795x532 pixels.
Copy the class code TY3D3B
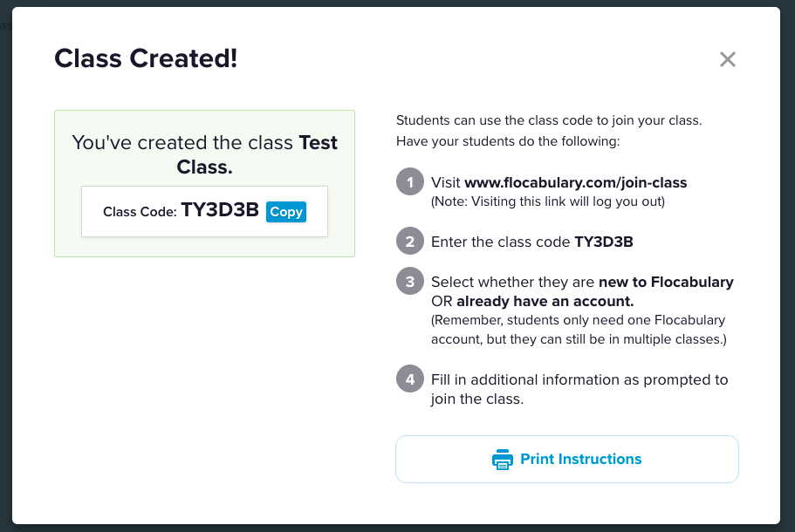[x=286, y=212]
